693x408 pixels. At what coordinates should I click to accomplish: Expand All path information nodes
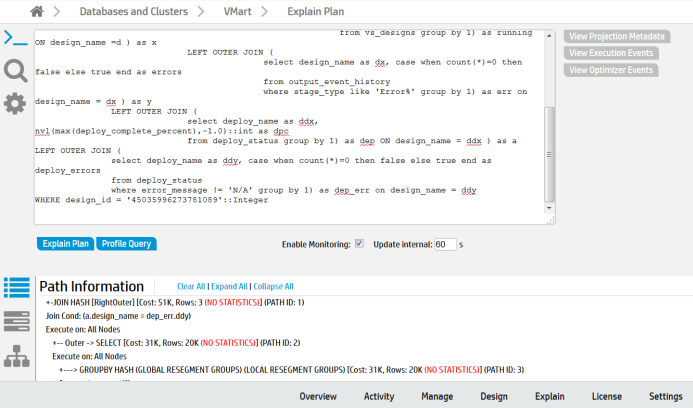228,287
